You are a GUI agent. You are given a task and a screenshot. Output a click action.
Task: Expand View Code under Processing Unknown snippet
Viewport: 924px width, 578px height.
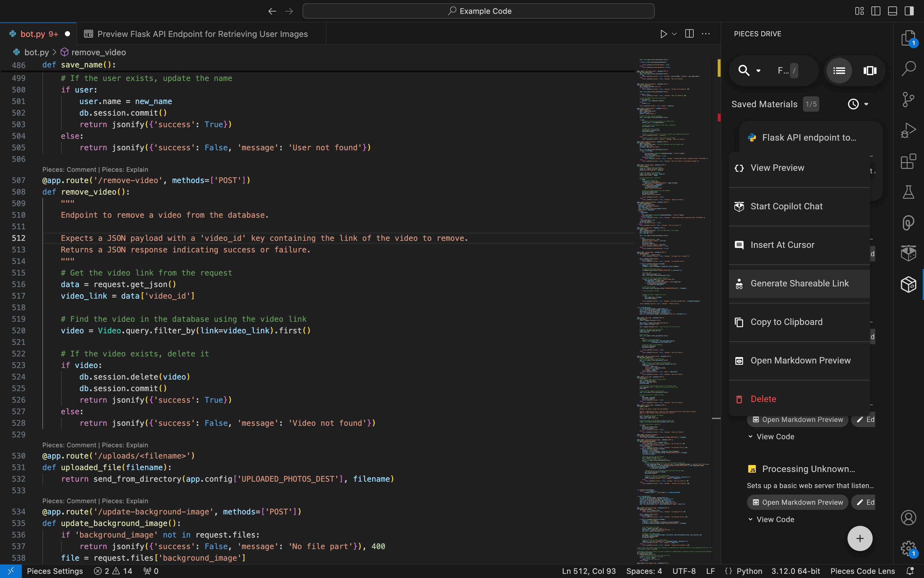[771, 520]
